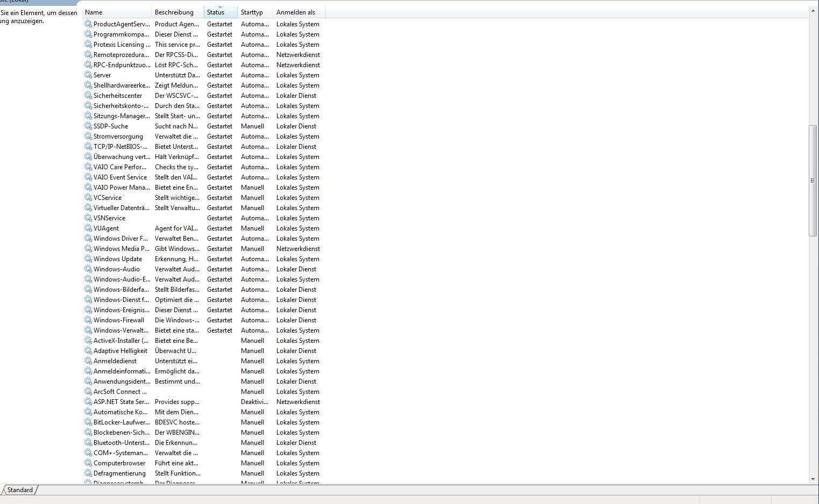
Task: Select the Computerbrowser service icon
Action: pyautogui.click(x=88, y=463)
